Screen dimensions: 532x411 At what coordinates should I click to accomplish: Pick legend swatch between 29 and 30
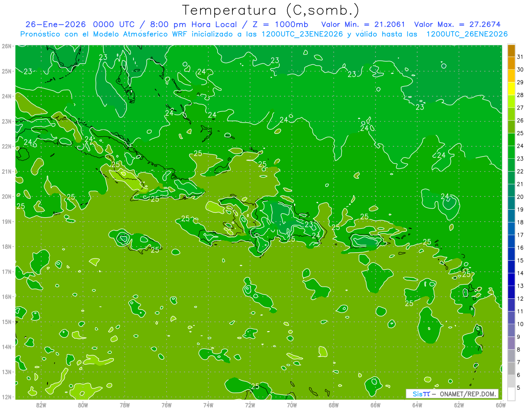coord(511,76)
